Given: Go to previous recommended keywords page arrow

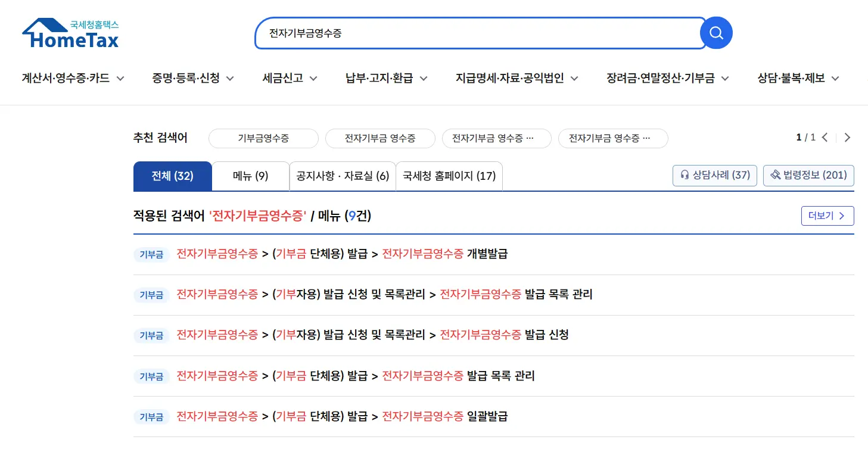Looking at the screenshot, I should pyautogui.click(x=825, y=138).
